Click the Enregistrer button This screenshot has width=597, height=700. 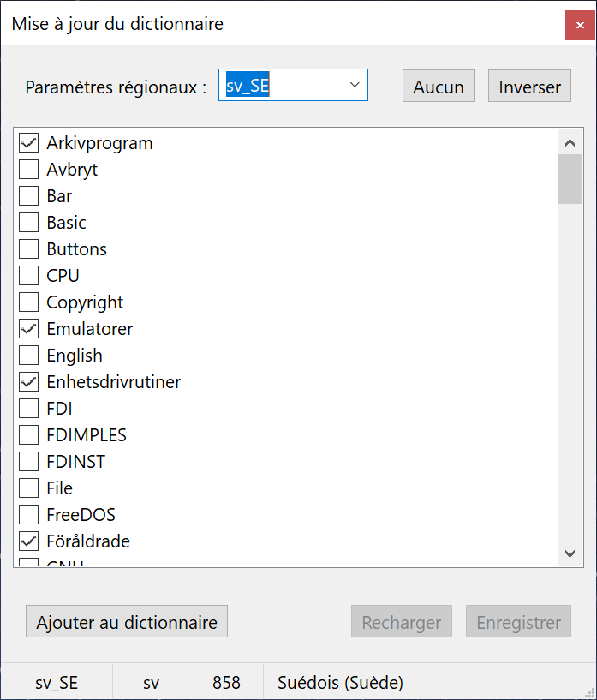(518, 622)
